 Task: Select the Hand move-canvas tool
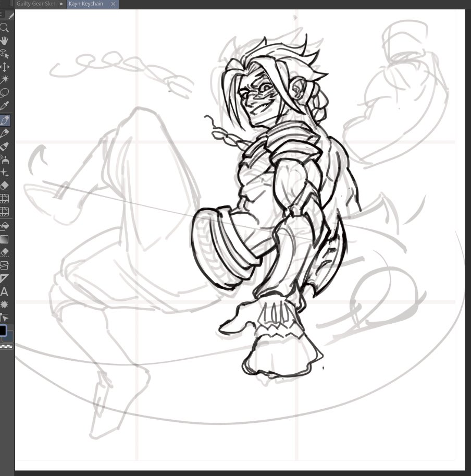(4, 41)
